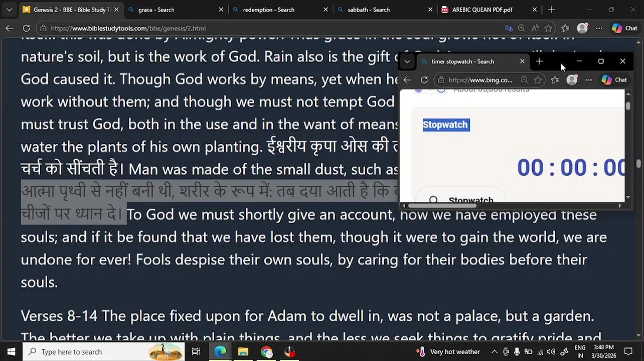The width and height of the screenshot is (644, 361).
Task: Click zoom icon in stopwatch window address bar
Action: [524, 80]
